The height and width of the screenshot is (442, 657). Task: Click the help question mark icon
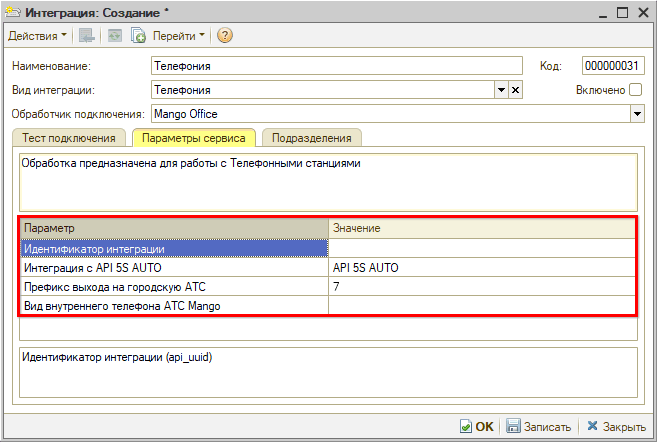pyautogui.click(x=225, y=36)
